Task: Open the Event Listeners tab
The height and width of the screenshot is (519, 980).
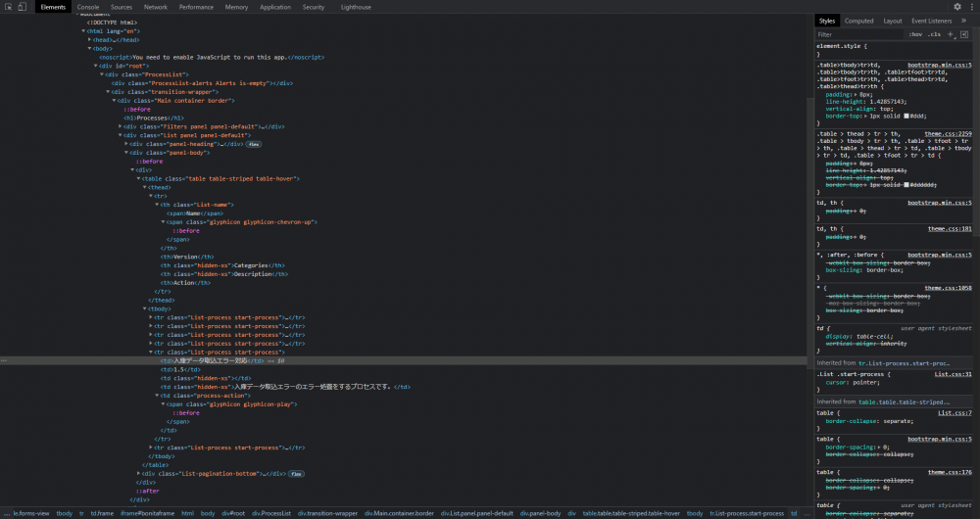Action: pyautogui.click(x=931, y=21)
